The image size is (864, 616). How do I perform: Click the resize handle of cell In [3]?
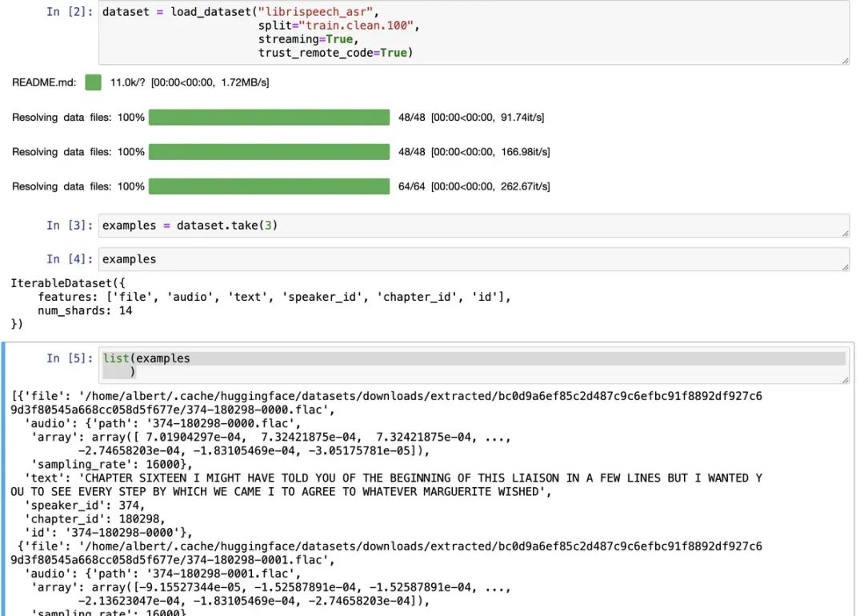coord(846,234)
